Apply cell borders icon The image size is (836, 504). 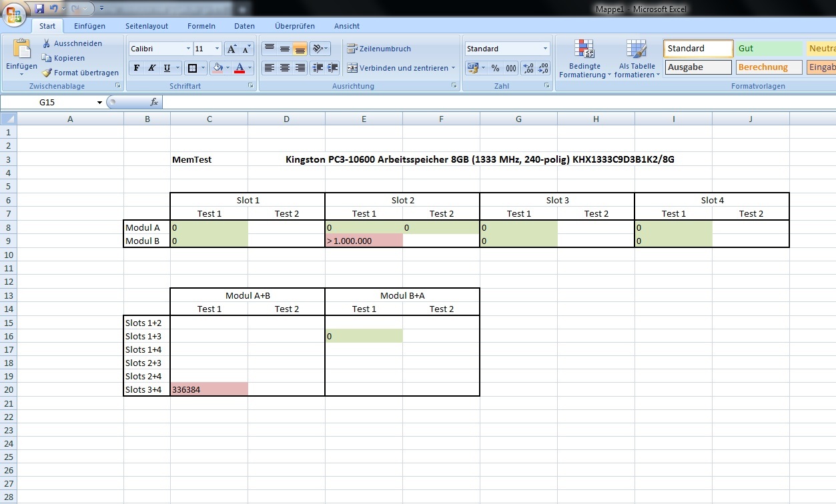tap(192, 68)
